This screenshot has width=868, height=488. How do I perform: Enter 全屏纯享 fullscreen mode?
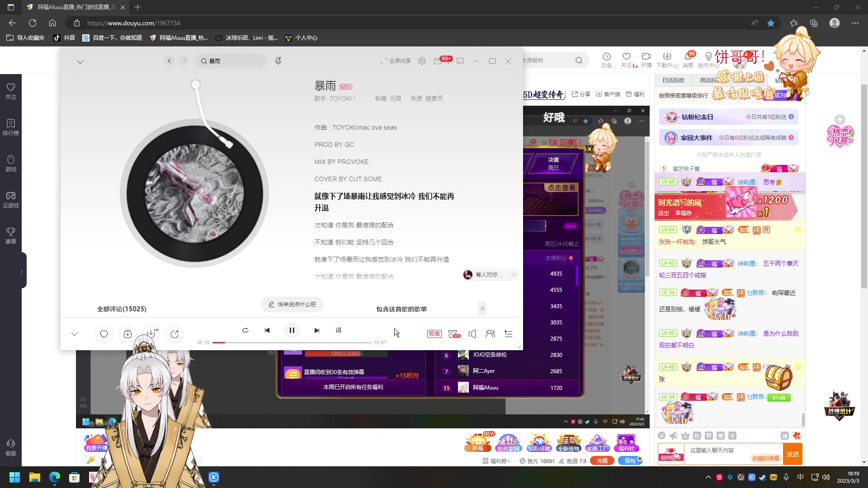[396, 61]
